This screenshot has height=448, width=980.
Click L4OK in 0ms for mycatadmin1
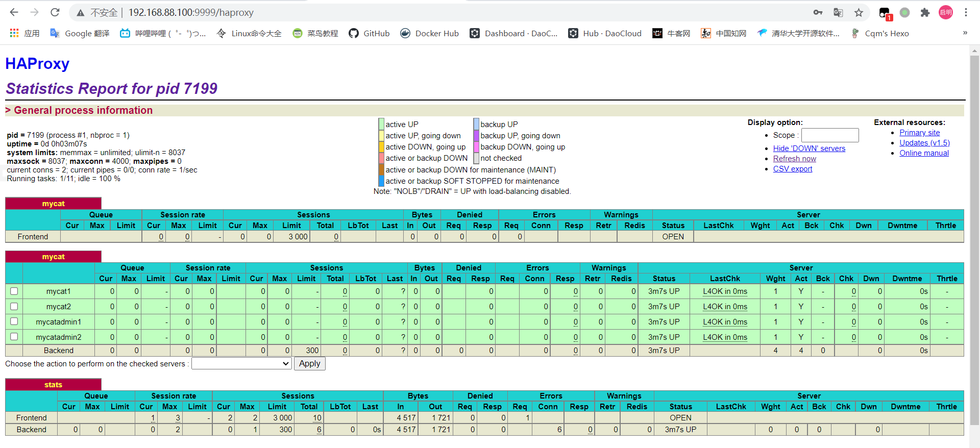(725, 322)
